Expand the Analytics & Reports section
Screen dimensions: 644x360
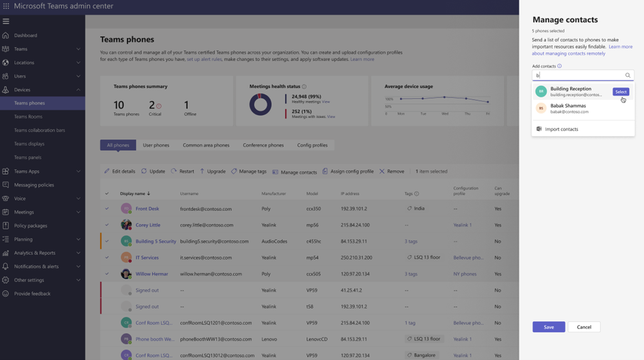click(x=78, y=253)
